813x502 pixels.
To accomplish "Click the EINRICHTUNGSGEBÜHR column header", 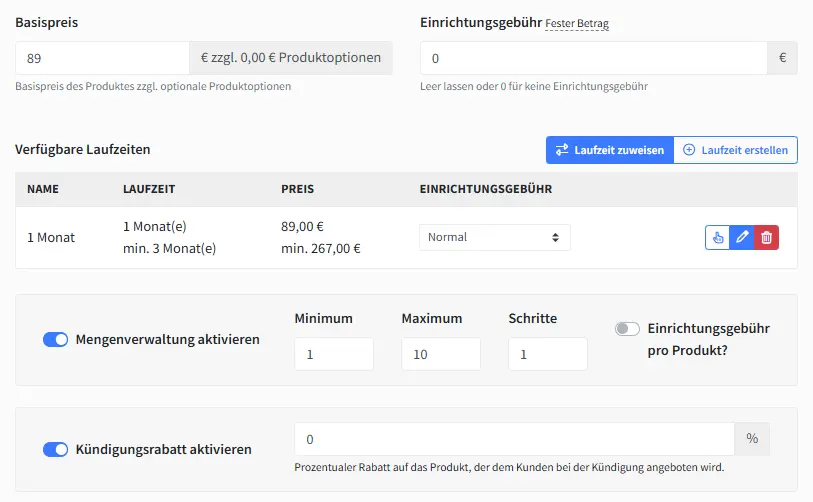I will [x=486, y=189].
